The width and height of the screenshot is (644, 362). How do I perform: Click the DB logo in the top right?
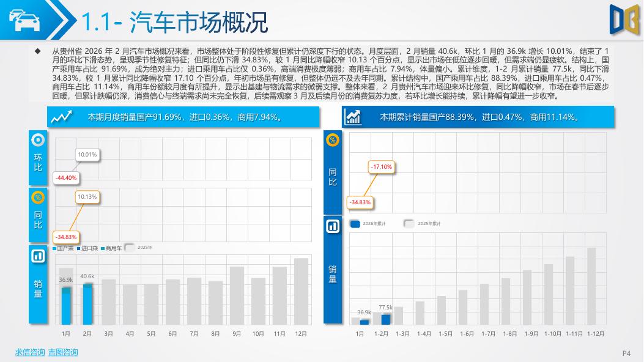[x=624, y=20]
